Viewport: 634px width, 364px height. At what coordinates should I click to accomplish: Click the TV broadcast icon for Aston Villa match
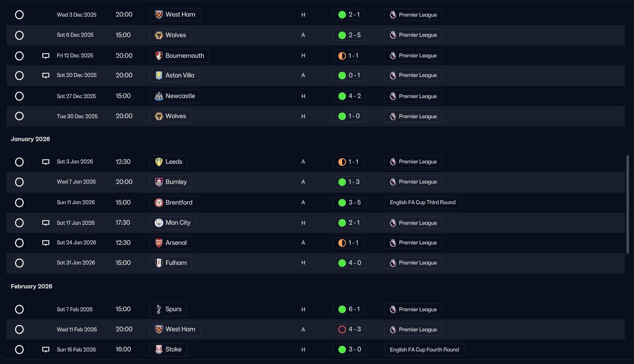coord(46,75)
